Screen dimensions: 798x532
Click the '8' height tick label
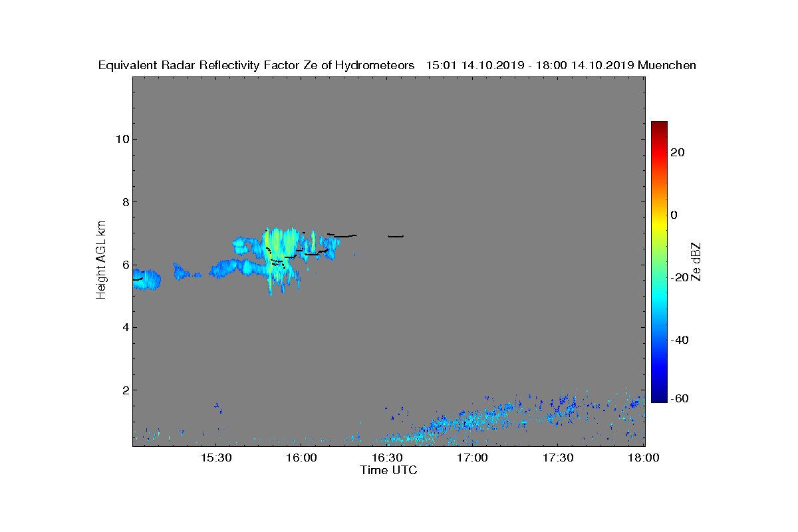[124, 201]
